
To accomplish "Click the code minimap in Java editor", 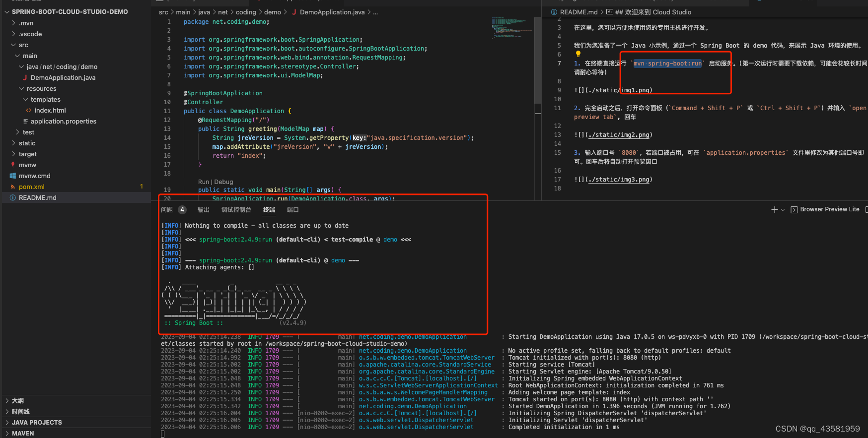I will pyautogui.click(x=512, y=28).
